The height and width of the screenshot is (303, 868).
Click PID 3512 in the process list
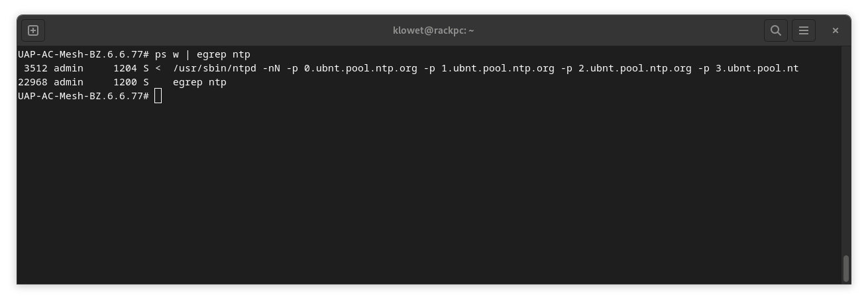(36, 69)
